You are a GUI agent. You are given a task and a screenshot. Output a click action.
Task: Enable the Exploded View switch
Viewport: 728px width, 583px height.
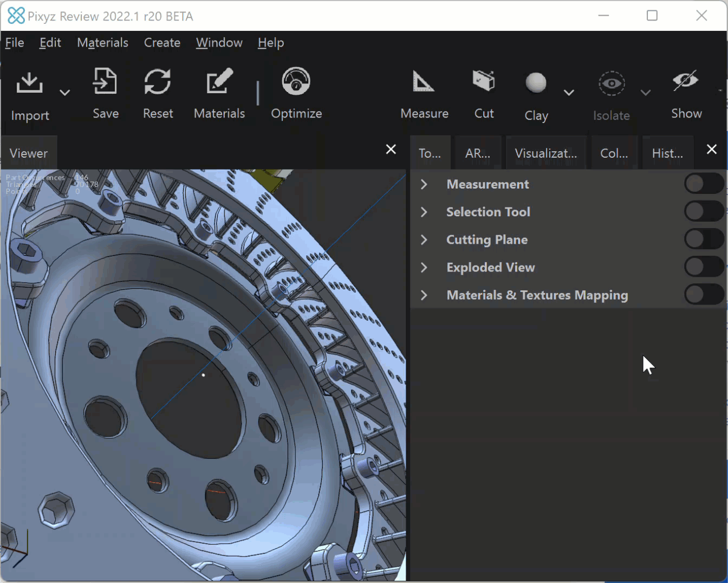click(x=704, y=267)
